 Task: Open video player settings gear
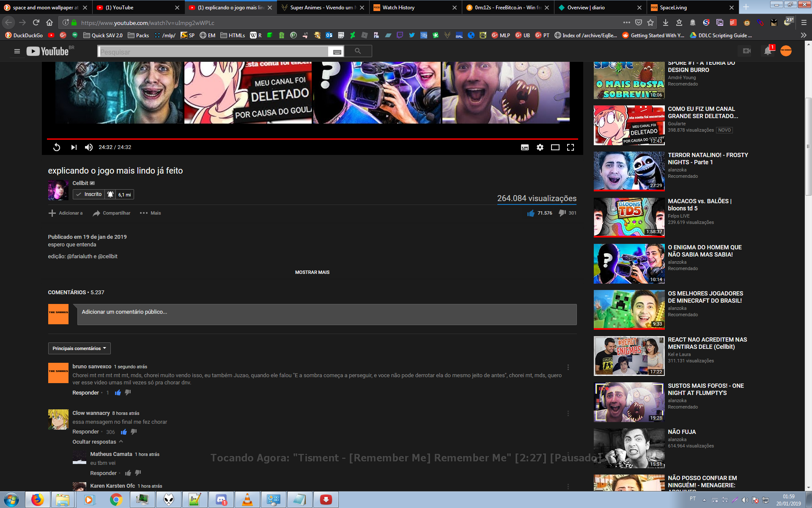point(540,147)
